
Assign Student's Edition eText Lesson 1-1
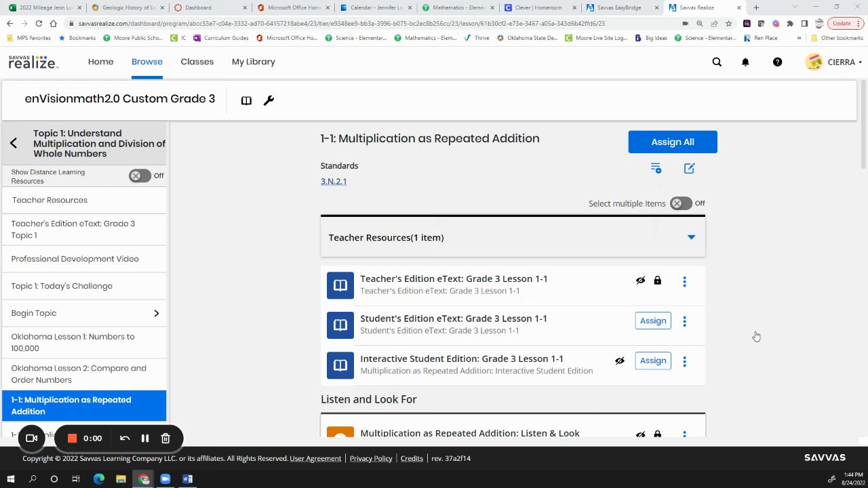click(x=653, y=321)
